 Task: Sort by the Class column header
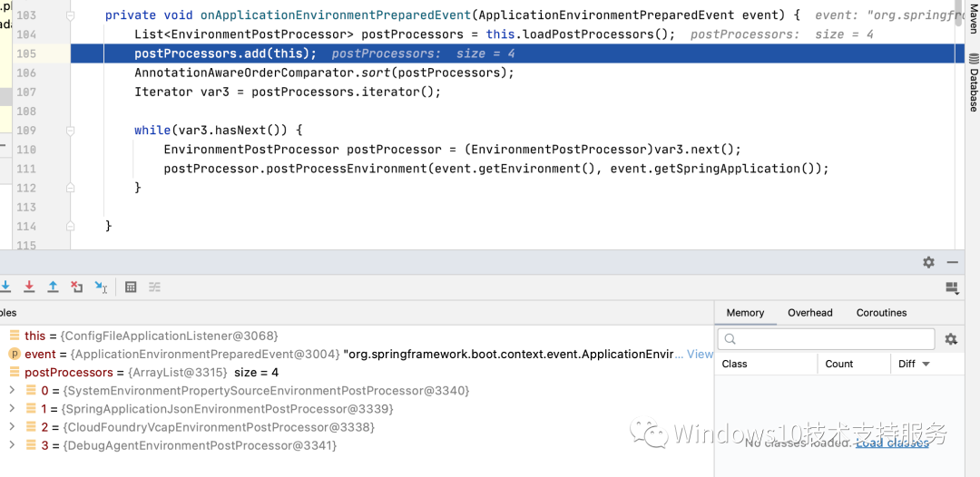click(734, 364)
